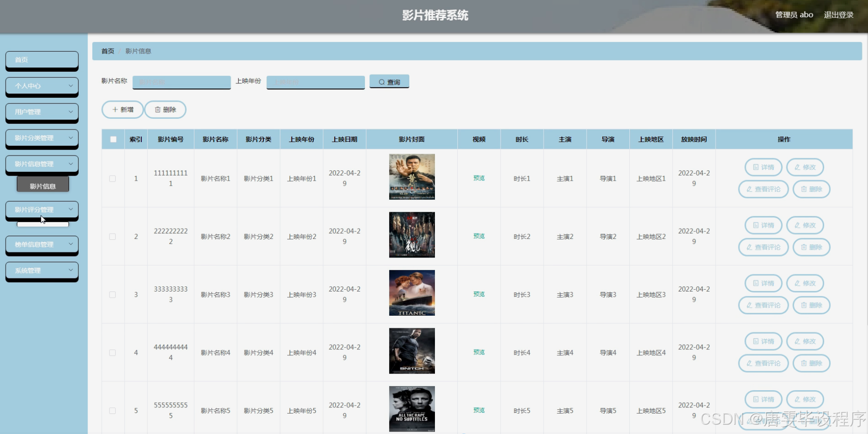Click the 预览 video link in row 4

pyautogui.click(x=479, y=353)
